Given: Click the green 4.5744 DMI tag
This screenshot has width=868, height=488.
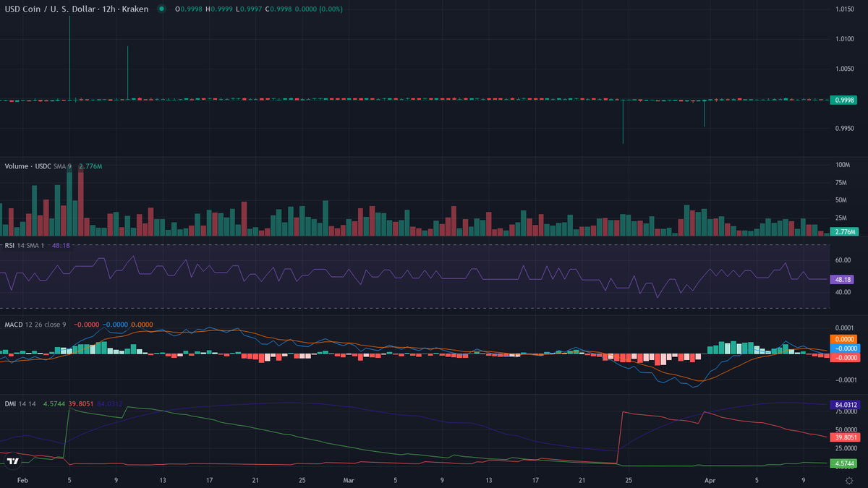Looking at the screenshot, I should [844, 463].
